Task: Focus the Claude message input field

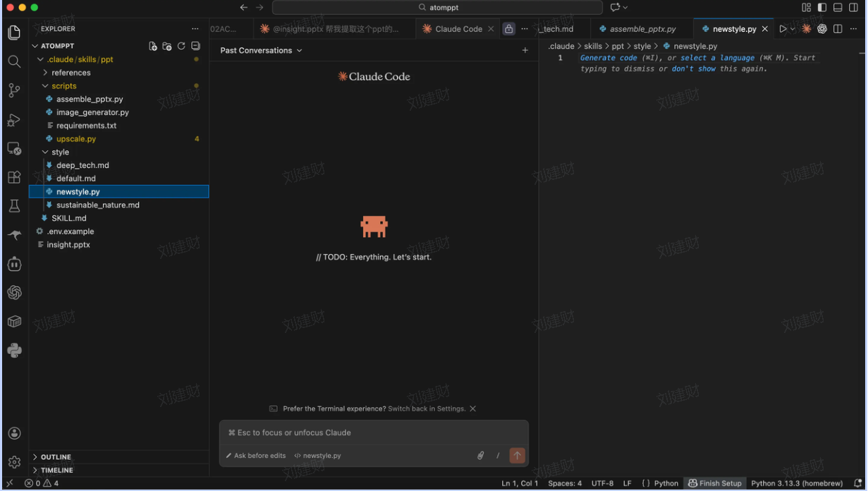Action: point(374,432)
